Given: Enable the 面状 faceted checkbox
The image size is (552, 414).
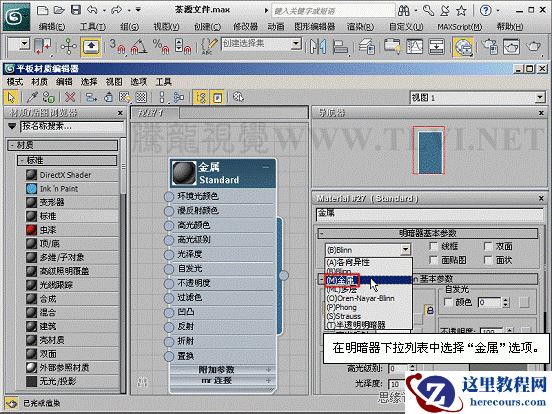Looking at the screenshot, I should (x=488, y=260).
